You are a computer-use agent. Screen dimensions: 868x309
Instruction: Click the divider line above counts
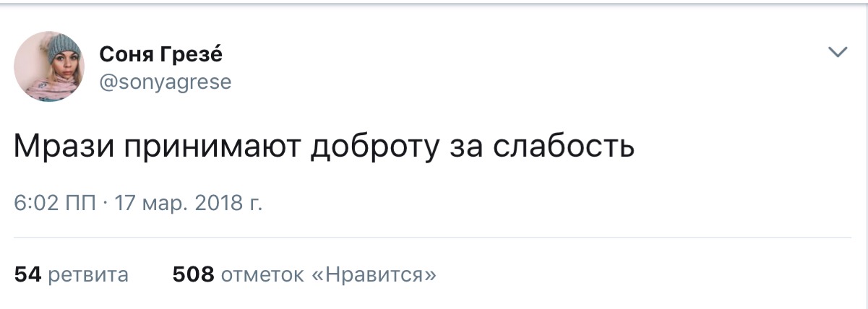tap(433, 238)
